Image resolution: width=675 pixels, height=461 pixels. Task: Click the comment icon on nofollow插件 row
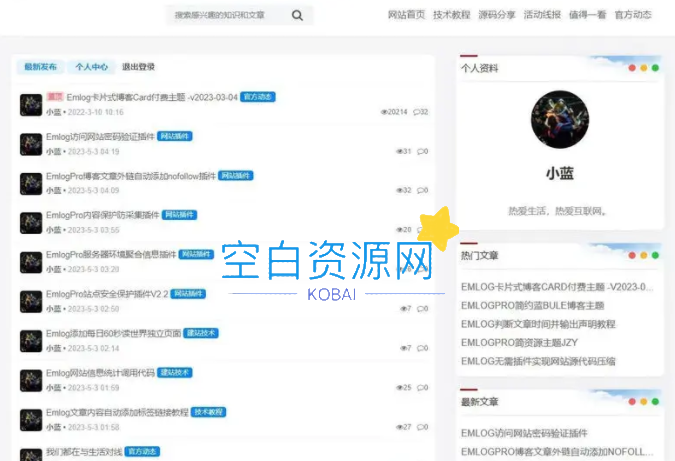click(x=420, y=190)
